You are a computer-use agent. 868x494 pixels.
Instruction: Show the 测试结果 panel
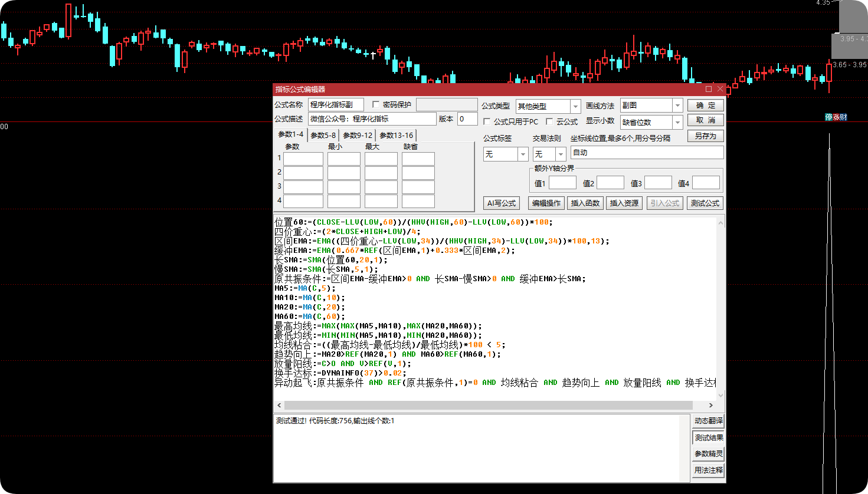708,437
